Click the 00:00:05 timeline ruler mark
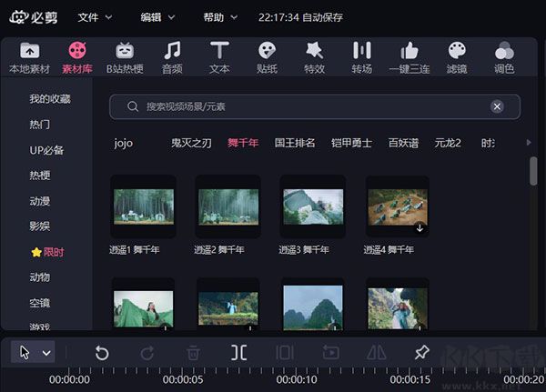The height and width of the screenshot is (392, 546). (183, 379)
